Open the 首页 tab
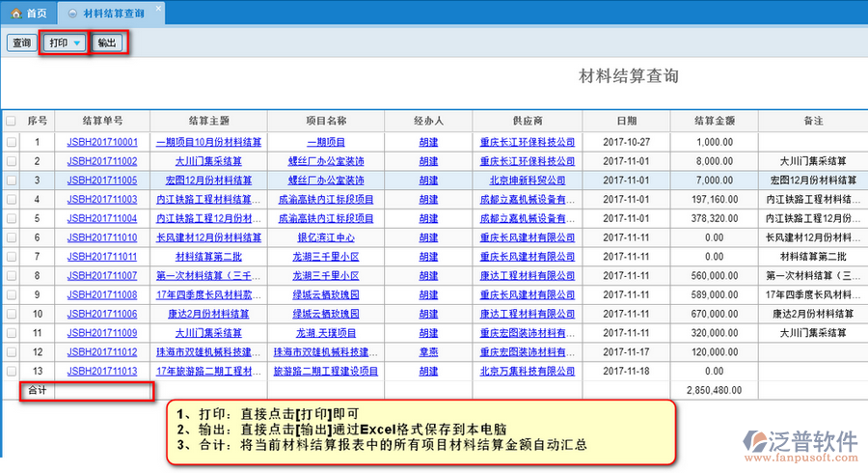The image size is (868, 473). 36,14
